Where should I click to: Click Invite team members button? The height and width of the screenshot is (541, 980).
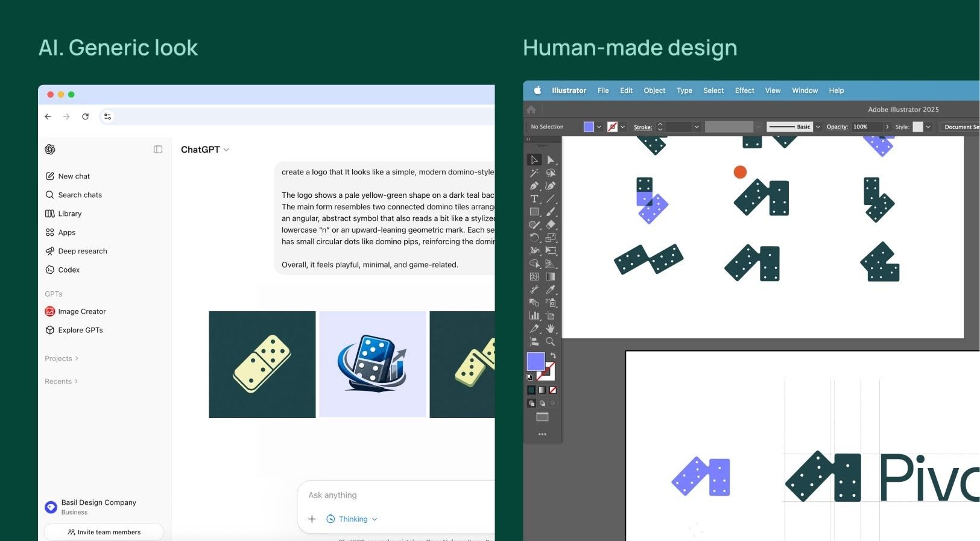[104, 532]
